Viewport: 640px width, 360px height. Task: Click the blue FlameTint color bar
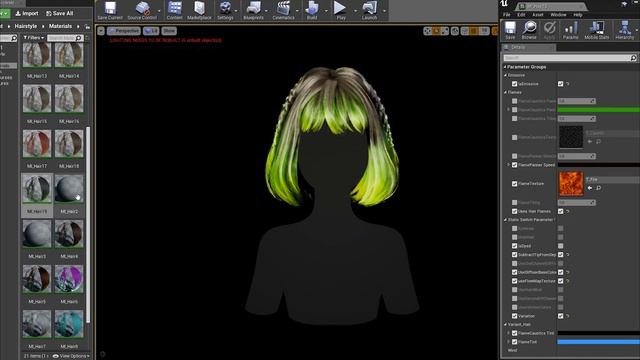pyautogui.click(x=598, y=342)
